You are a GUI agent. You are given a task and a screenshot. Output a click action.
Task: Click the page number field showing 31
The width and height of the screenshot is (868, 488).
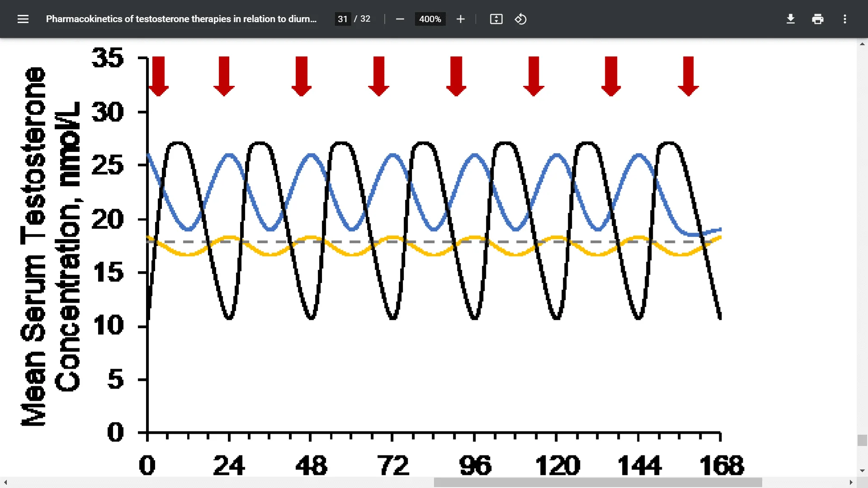[343, 19]
